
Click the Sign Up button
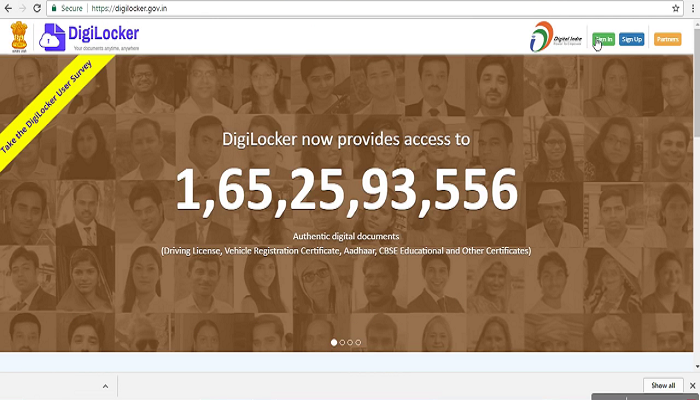(x=631, y=39)
